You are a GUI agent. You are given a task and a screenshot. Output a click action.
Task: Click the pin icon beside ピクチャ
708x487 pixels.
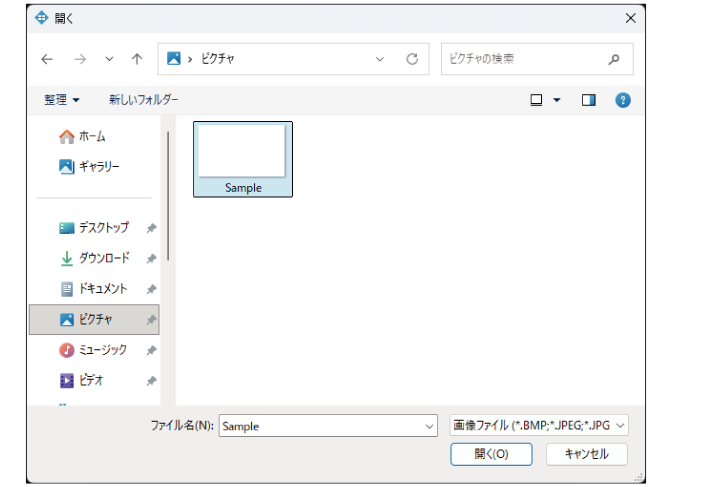pos(151,320)
